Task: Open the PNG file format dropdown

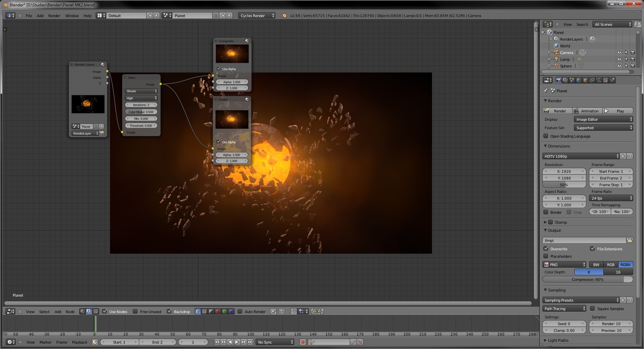Action: [564, 264]
